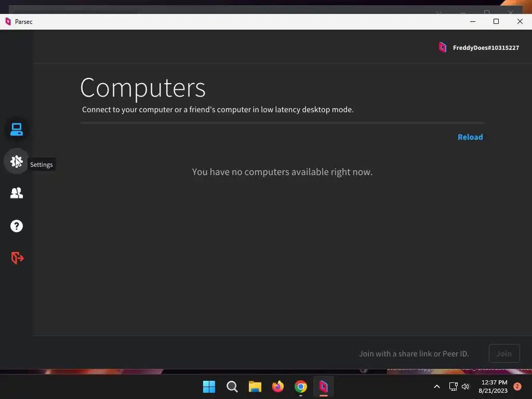Open Parsec Settings gear icon
532x399 pixels.
point(16,162)
